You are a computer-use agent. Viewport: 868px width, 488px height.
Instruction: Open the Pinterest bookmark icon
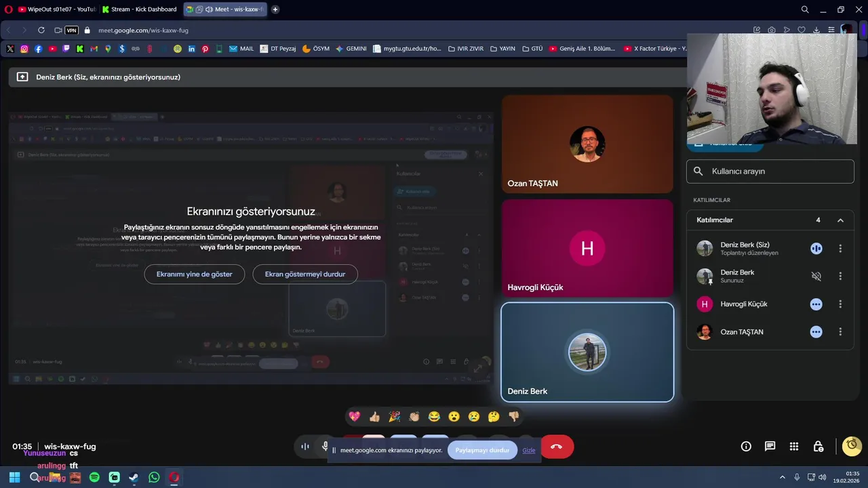click(x=205, y=49)
